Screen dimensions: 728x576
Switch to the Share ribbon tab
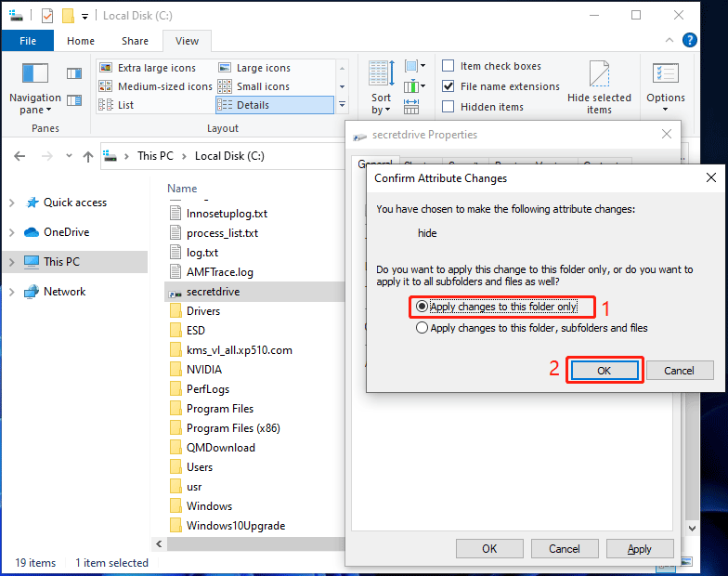[135, 41]
